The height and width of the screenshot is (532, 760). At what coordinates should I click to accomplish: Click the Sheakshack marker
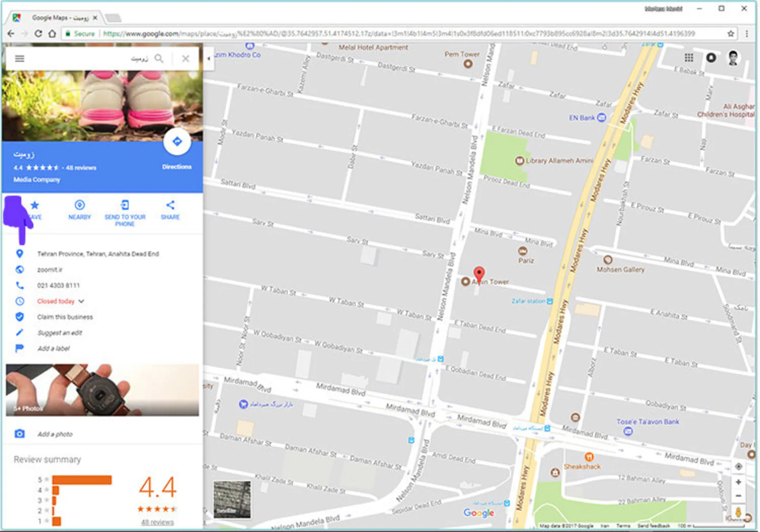coord(589,457)
